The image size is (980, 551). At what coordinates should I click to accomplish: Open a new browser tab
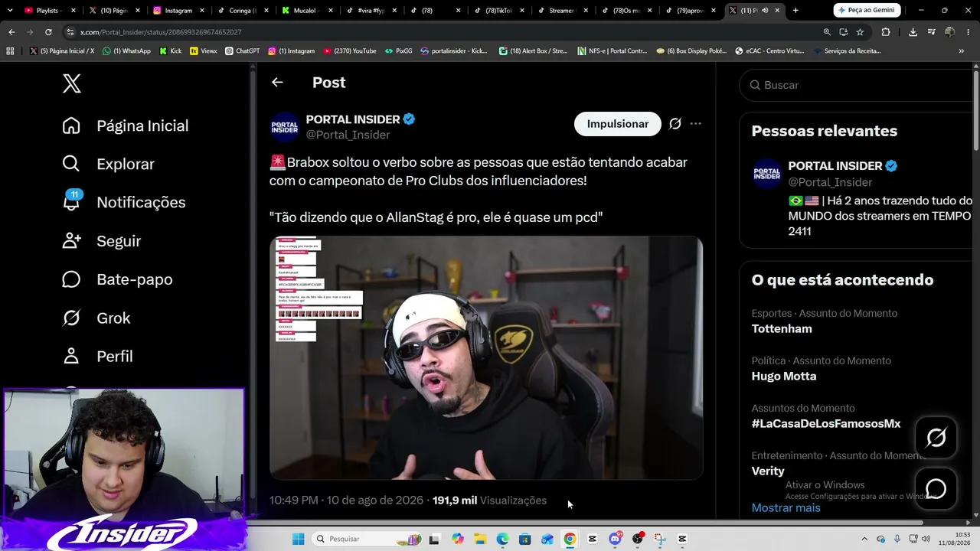[795, 10]
